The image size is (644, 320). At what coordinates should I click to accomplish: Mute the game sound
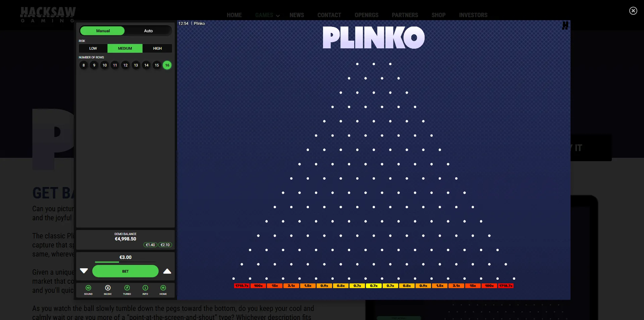click(x=88, y=290)
